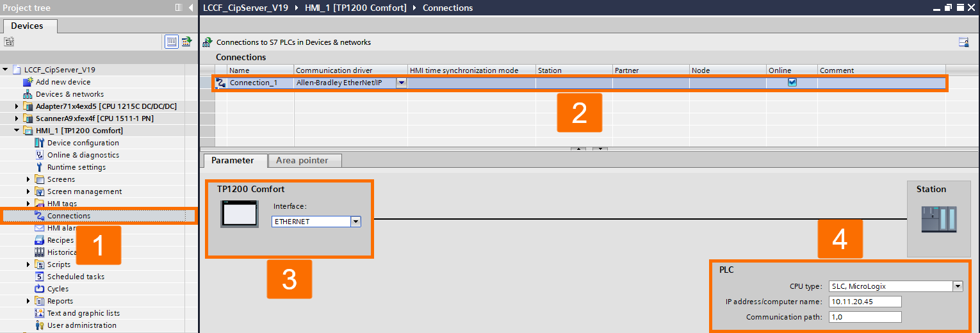980x333 pixels.
Task: Click the Comment cell of Connection_1
Action: [x=881, y=83]
